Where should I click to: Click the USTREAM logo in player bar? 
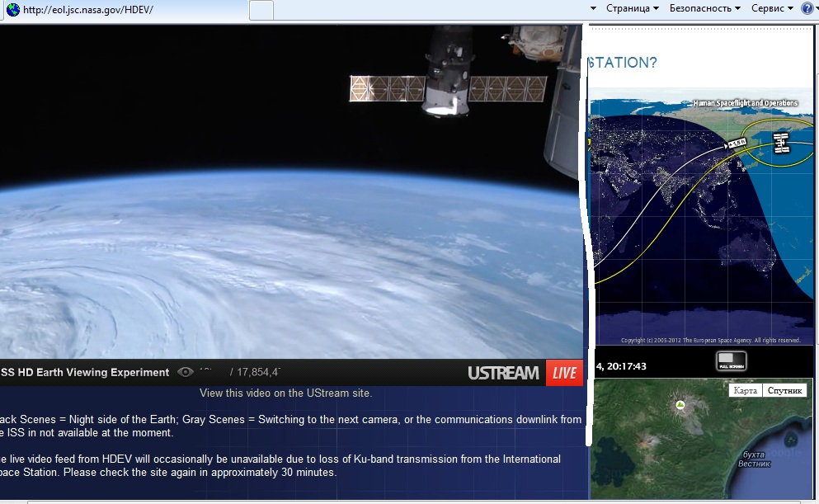click(x=503, y=373)
